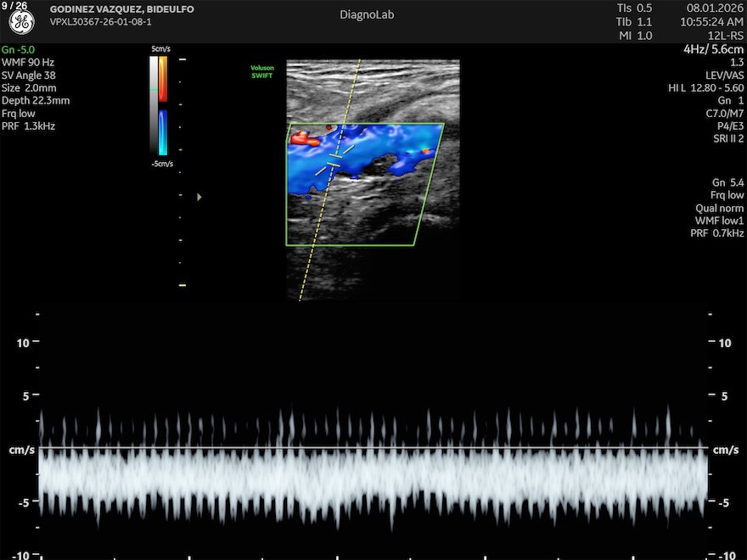Click the Qual norm setting

[720, 208]
